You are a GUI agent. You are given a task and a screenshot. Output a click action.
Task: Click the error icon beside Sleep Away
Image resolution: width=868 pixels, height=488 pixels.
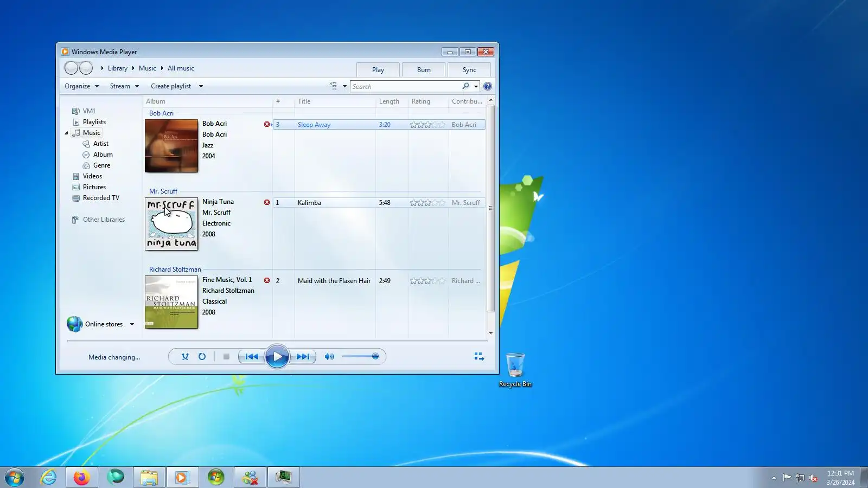point(267,124)
